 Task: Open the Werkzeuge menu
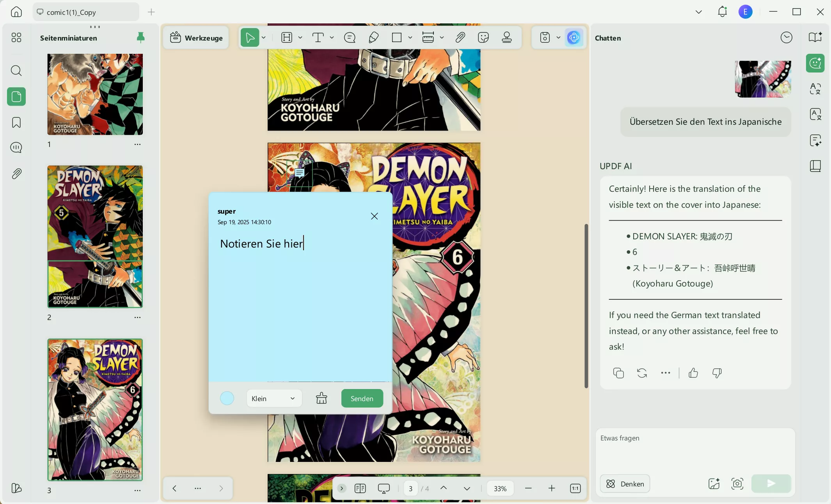(x=196, y=37)
